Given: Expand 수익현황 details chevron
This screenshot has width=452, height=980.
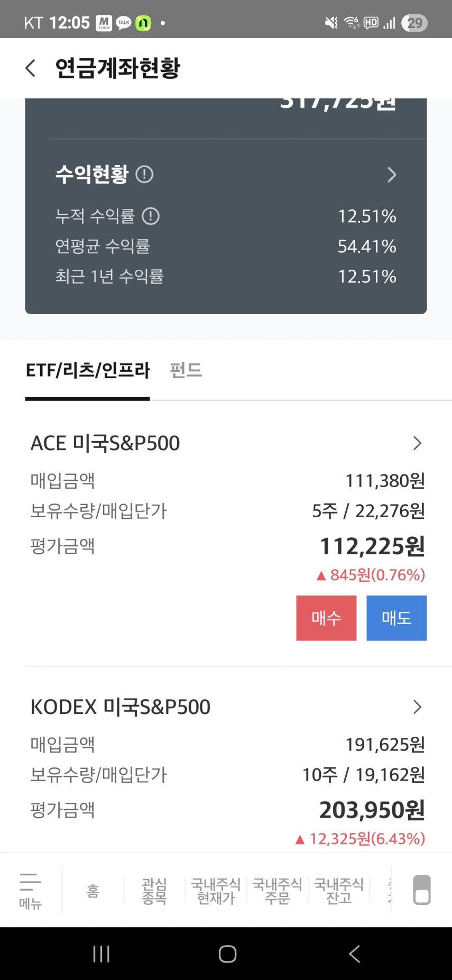Looking at the screenshot, I should pos(391,175).
